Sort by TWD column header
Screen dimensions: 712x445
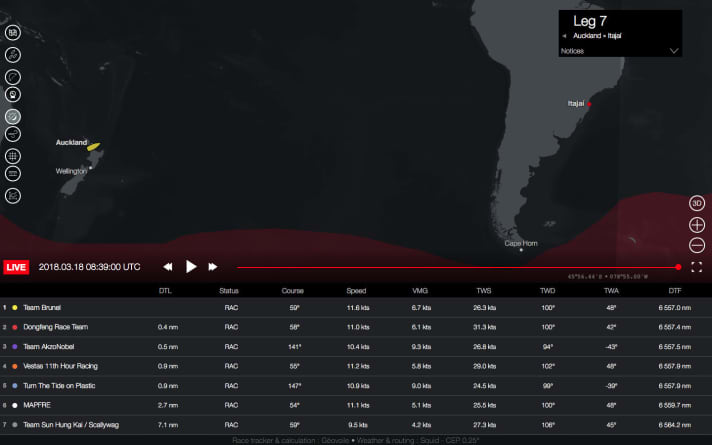pyautogui.click(x=548, y=291)
